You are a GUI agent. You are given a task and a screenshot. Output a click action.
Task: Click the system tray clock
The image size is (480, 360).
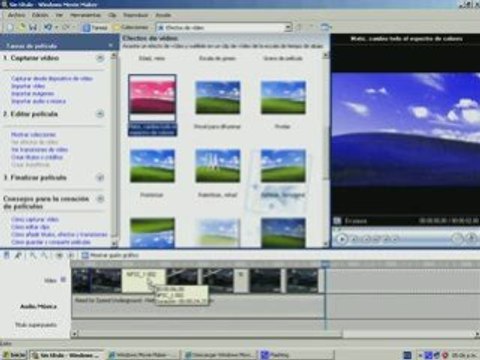[x=464, y=355]
